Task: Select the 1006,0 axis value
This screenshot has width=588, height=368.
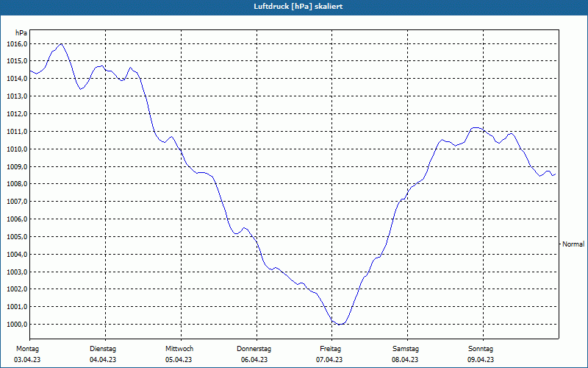Action: coord(17,219)
